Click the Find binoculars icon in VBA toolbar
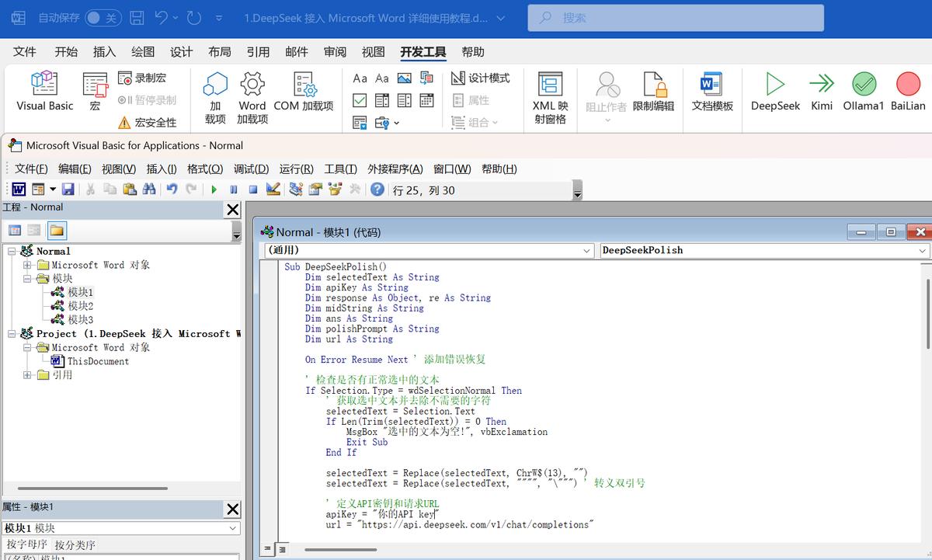The width and height of the screenshot is (932, 560). point(149,190)
